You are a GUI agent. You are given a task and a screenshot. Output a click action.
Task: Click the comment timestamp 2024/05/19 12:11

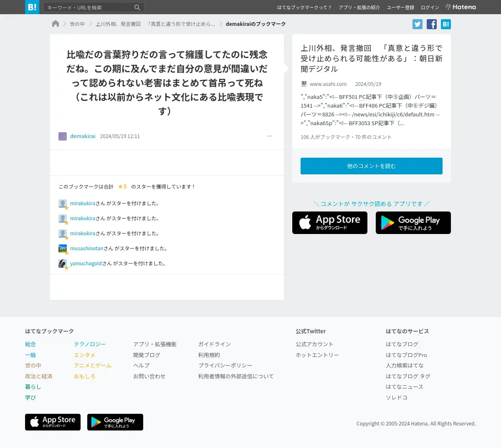coord(120,136)
